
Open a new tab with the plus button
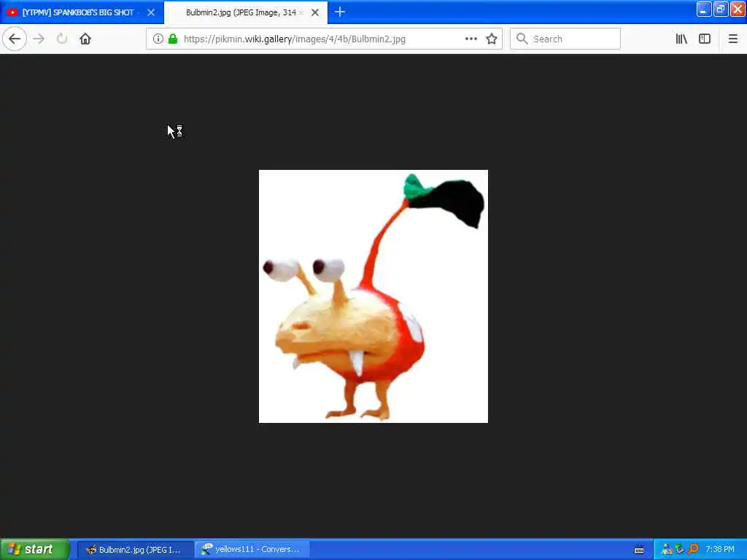(340, 12)
